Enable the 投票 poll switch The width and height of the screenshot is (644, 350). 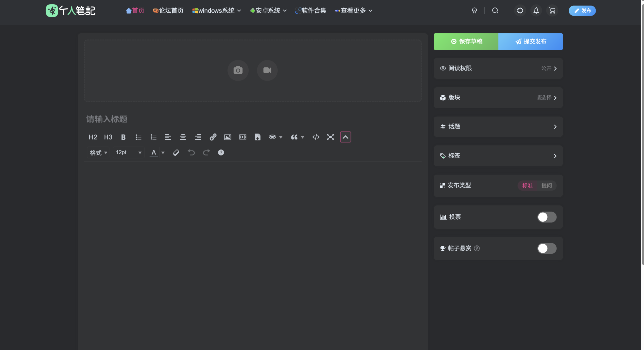click(x=547, y=217)
